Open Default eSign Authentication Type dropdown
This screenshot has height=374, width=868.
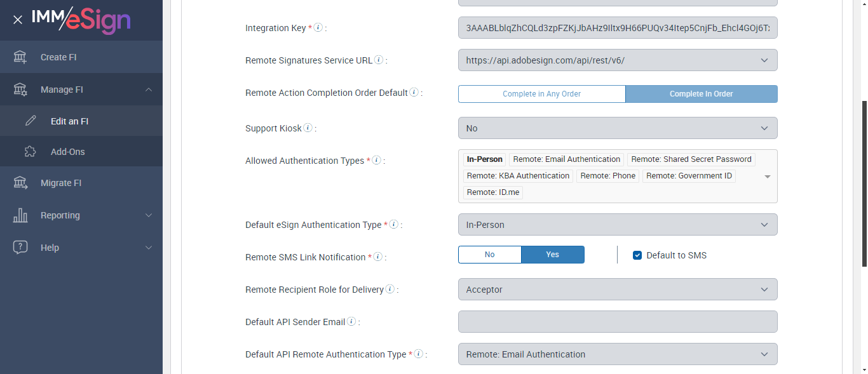point(617,225)
